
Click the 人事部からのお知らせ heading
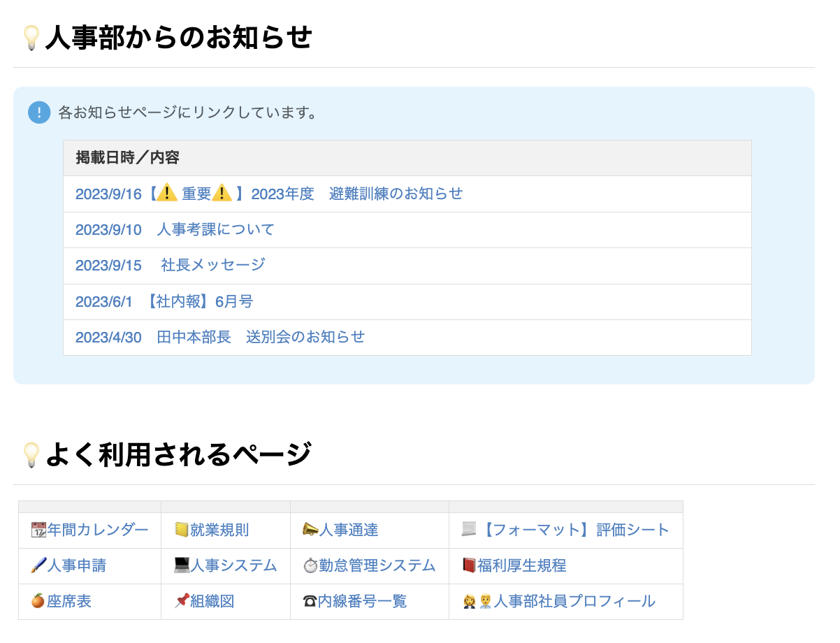[x=178, y=38]
